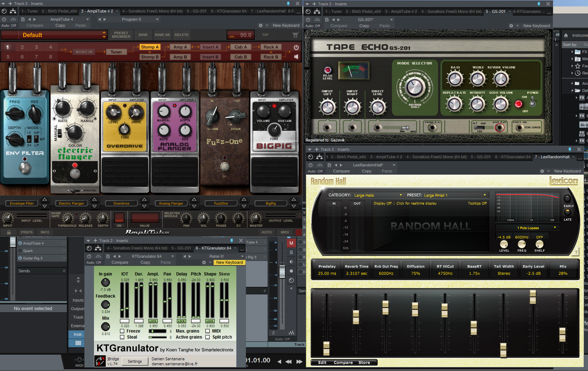Mute the channel with the M button
Viewport: 588px width, 371px height.
tap(291, 243)
